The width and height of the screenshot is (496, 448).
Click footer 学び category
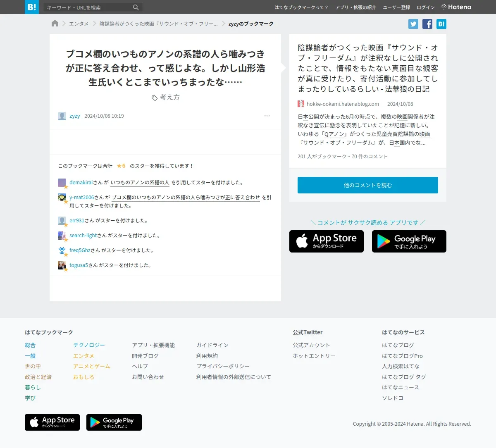[x=30, y=398]
